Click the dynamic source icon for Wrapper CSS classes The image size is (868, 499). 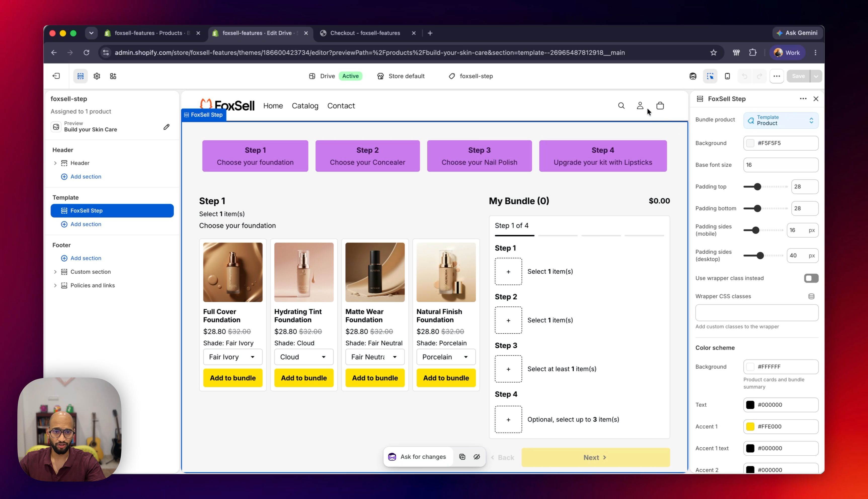click(x=811, y=296)
